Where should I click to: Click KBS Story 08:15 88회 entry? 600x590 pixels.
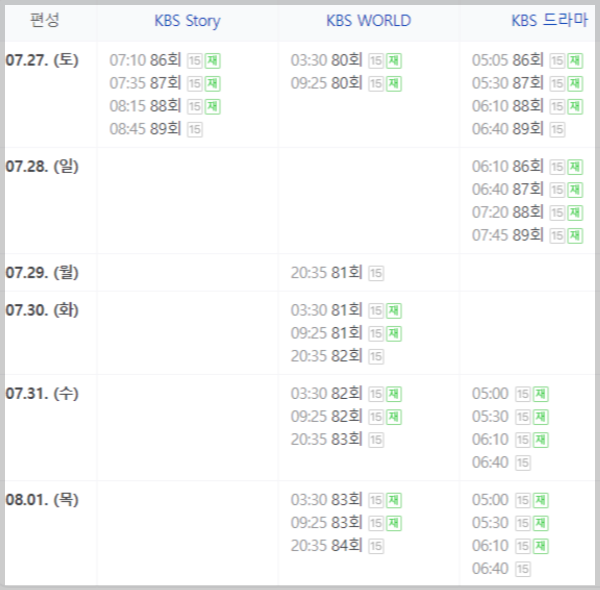[145, 106]
